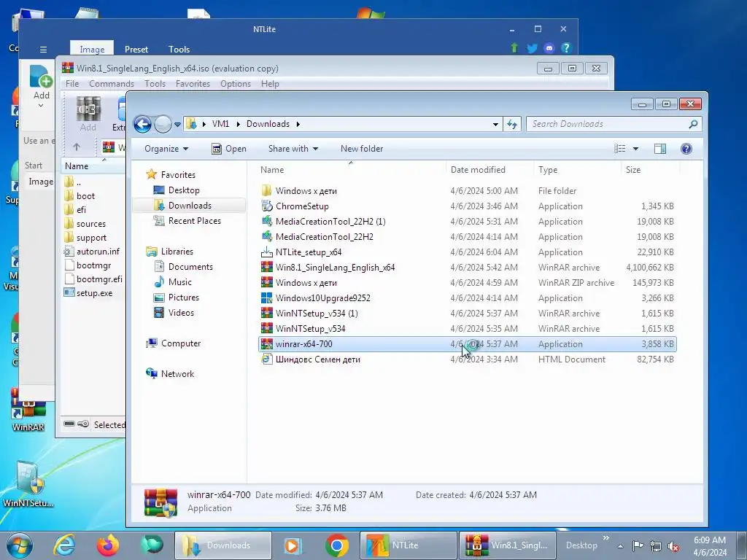This screenshot has height=560, width=747.
Task: Select Favorites in navigation pane
Action: (x=171, y=174)
